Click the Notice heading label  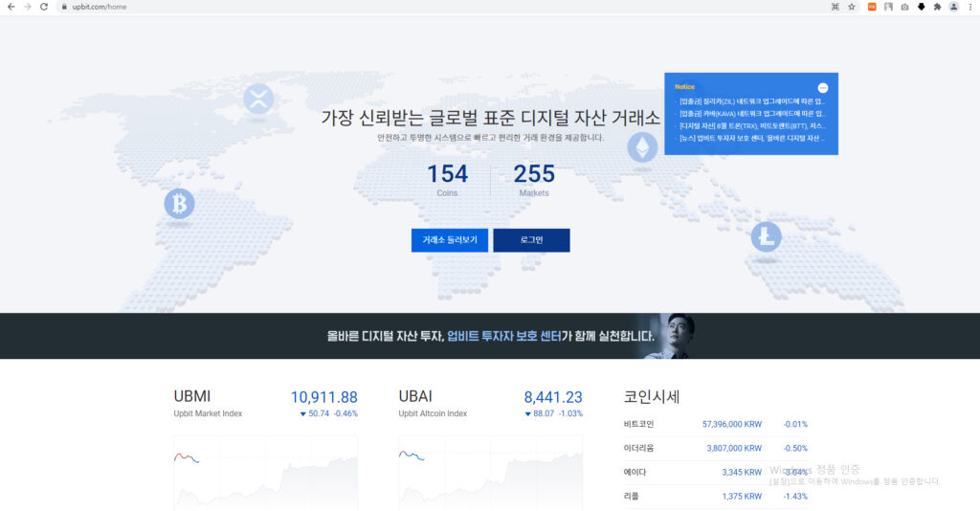tap(684, 87)
